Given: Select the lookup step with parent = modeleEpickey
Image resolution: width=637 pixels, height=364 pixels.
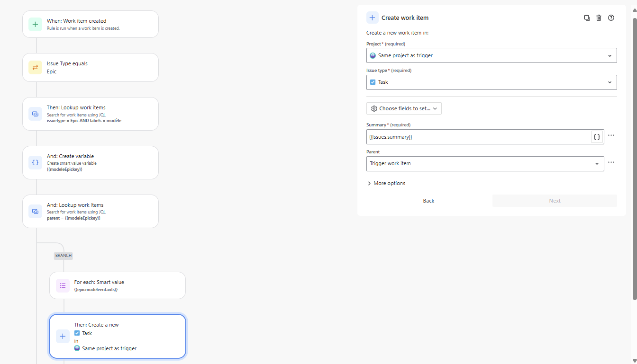Looking at the screenshot, I should click(91, 211).
